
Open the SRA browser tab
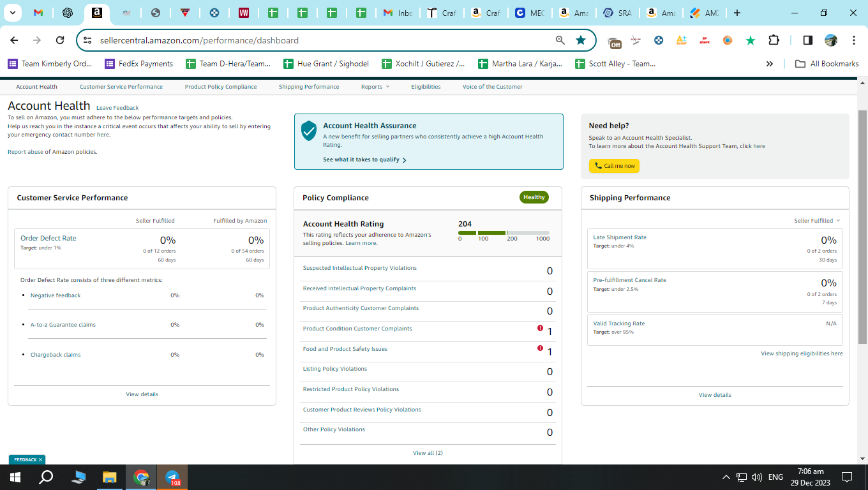(x=616, y=13)
